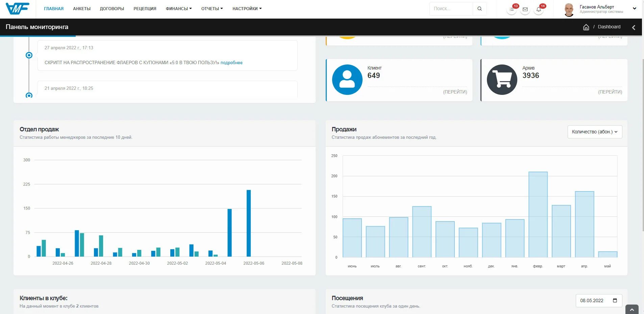Click the page vertical scrollbar
This screenshot has height=314, width=644.
click(643, 145)
